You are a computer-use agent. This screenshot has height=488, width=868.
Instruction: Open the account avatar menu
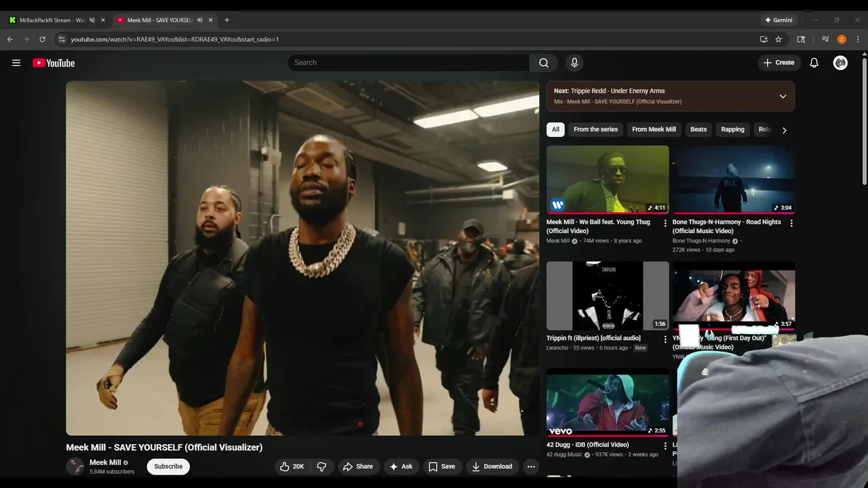(840, 62)
